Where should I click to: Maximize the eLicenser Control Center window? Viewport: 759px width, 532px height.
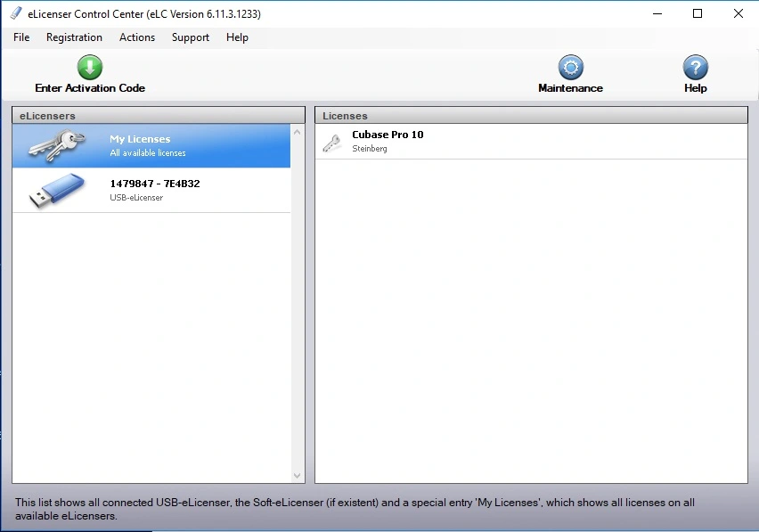click(698, 13)
